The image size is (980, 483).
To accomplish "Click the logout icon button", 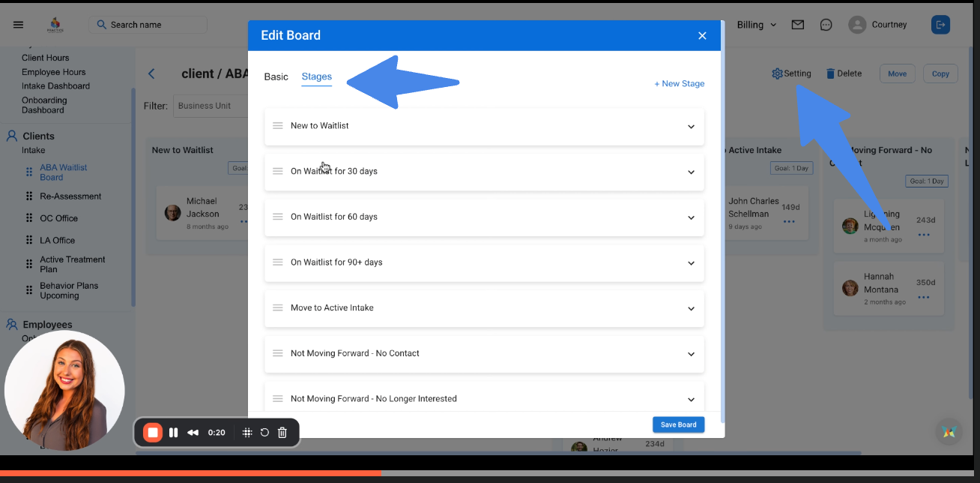I will [x=940, y=25].
